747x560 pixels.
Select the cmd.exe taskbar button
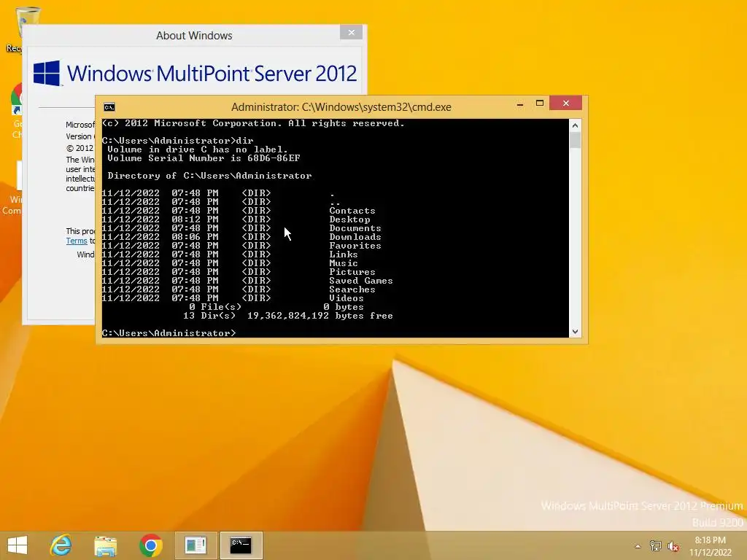(241, 545)
